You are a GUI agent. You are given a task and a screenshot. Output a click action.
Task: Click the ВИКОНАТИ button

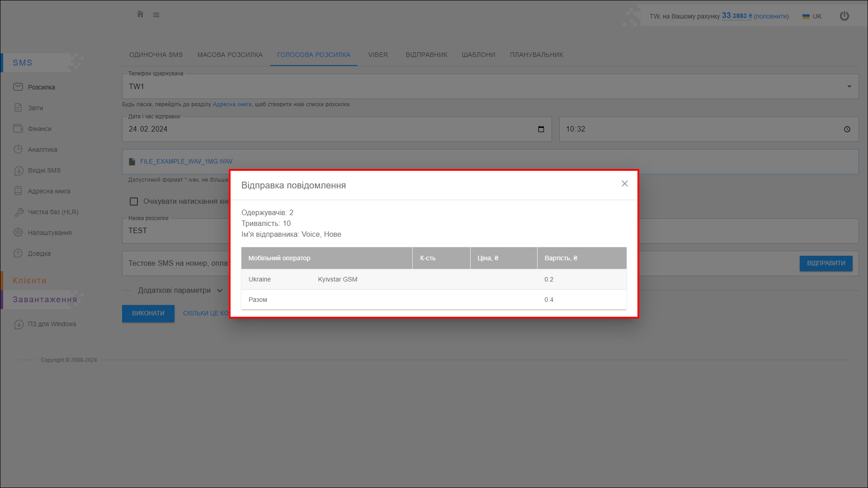coord(148,313)
